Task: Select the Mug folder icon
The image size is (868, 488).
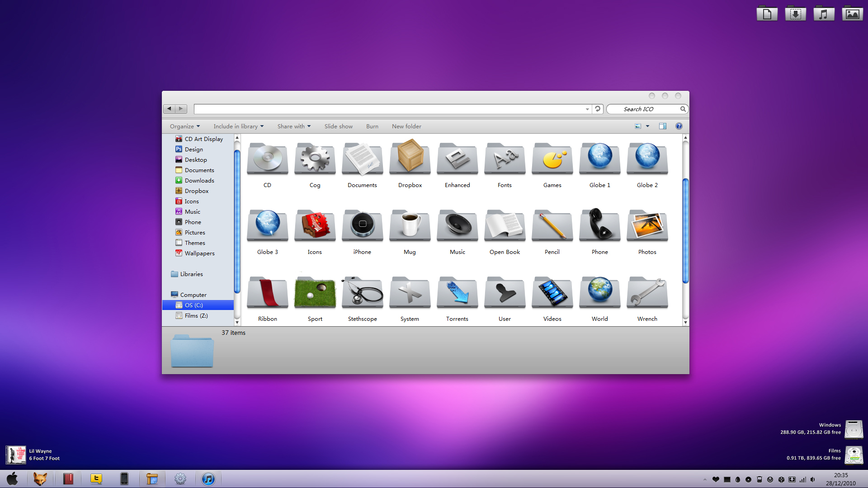Action: pos(410,225)
